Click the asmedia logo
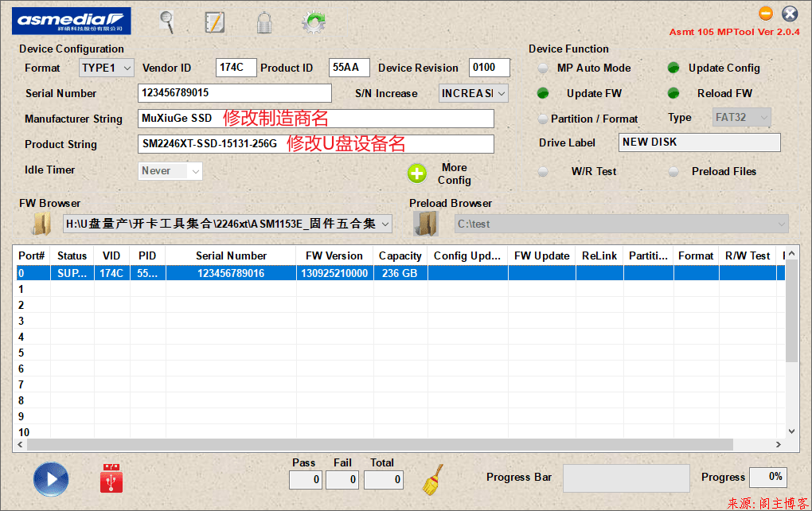Viewport: 812px width, 511px height. 72,21
